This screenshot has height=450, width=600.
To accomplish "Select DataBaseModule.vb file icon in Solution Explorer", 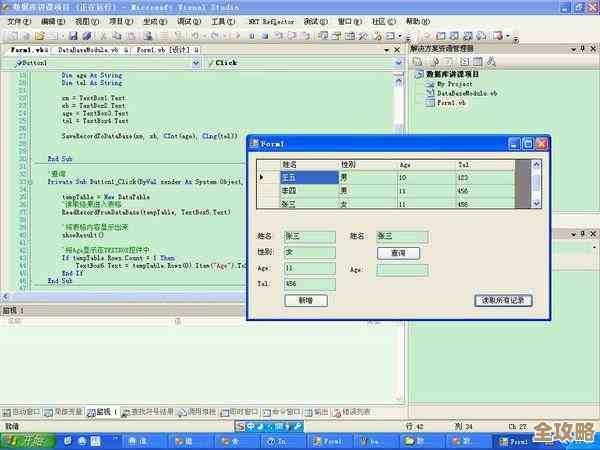I will pyautogui.click(x=428, y=93).
